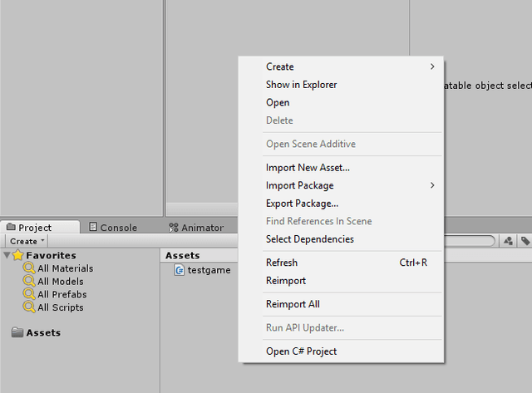Choose Show in Explorer from context menu

coord(301,85)
